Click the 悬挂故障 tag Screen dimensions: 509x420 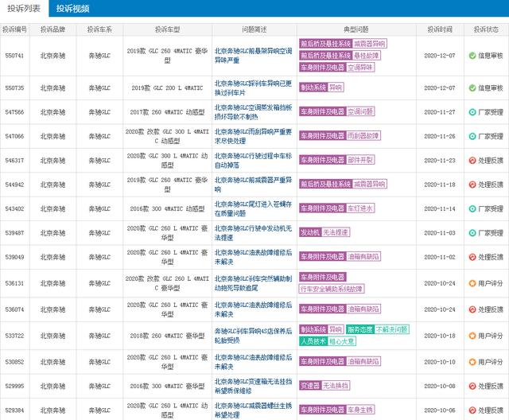[x=366, y=56]
